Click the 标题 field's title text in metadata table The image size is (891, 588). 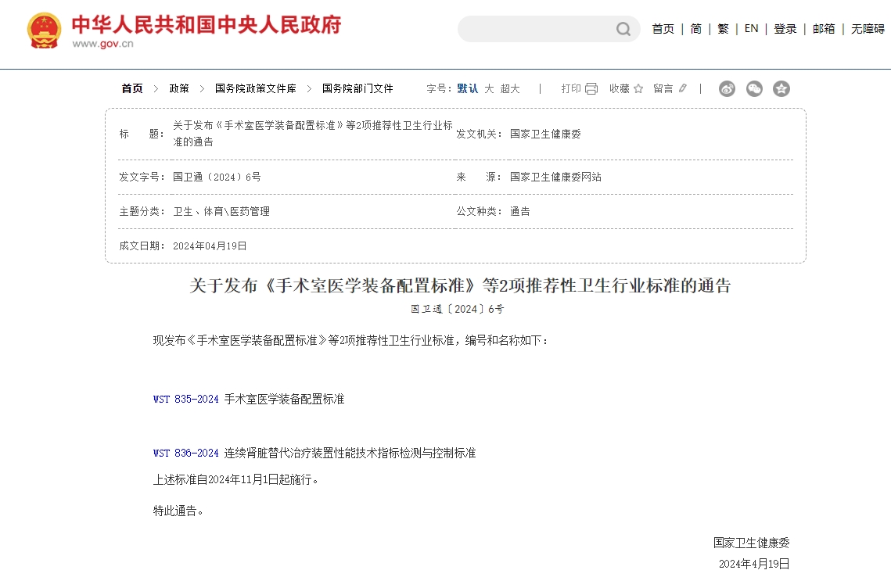(x=313, y=134)
